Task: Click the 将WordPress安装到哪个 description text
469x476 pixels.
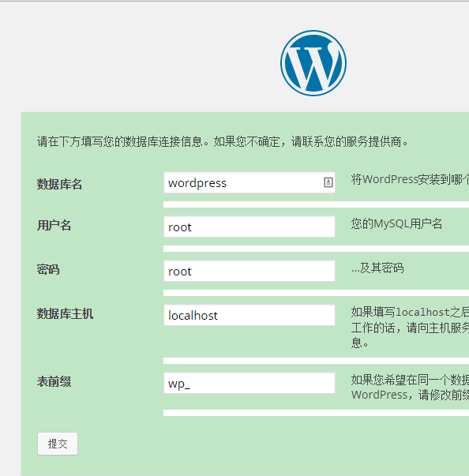Action: (410, 179)
